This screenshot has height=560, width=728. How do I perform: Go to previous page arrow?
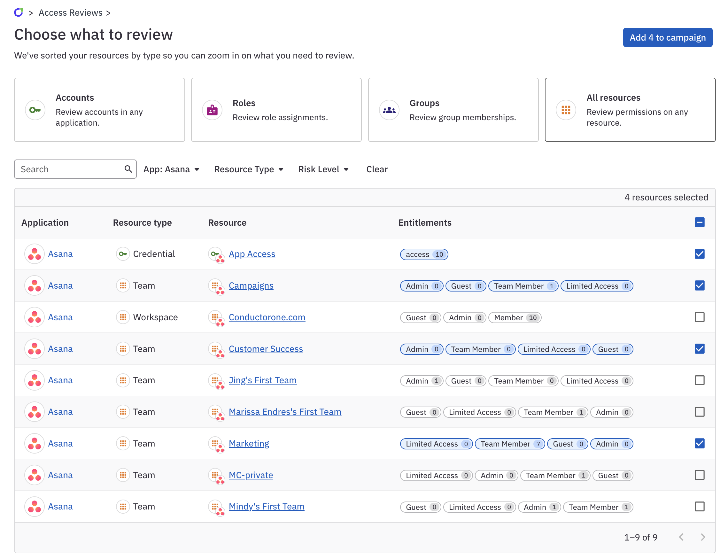pyautogui.click(x=681, y=537)
